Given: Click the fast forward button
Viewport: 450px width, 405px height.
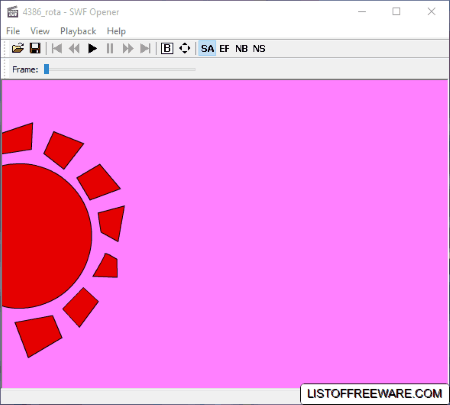Looking at the screenshot, I should pos(128,49).
